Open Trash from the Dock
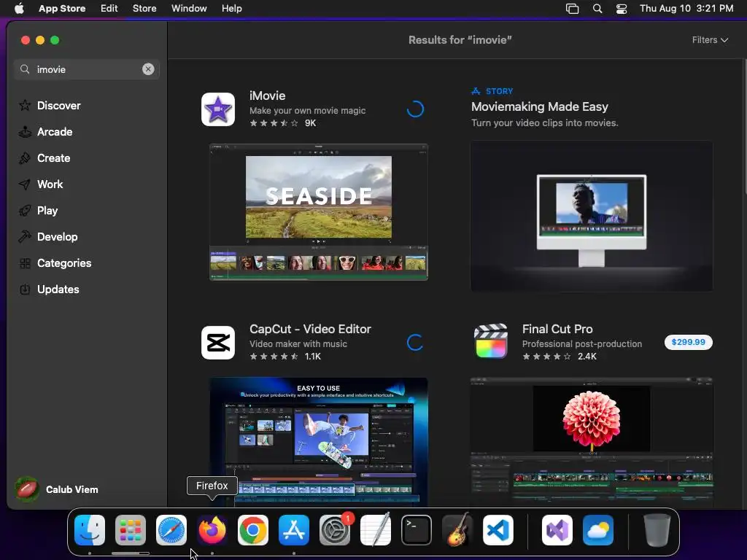The image size is (747, 560). [657, 530]
